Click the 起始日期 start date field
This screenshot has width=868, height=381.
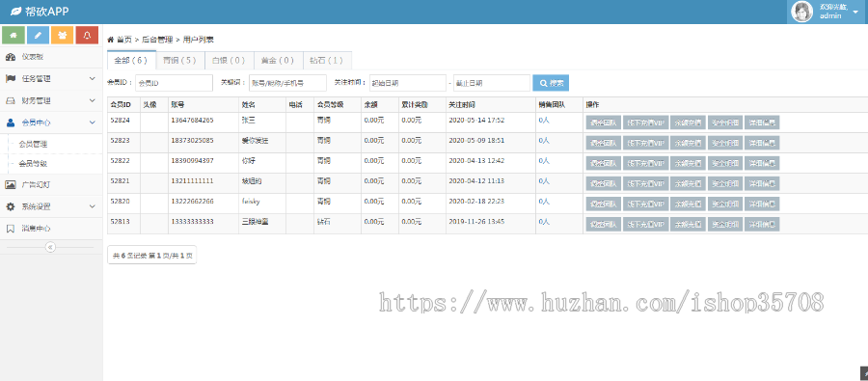tap(408, 83)
